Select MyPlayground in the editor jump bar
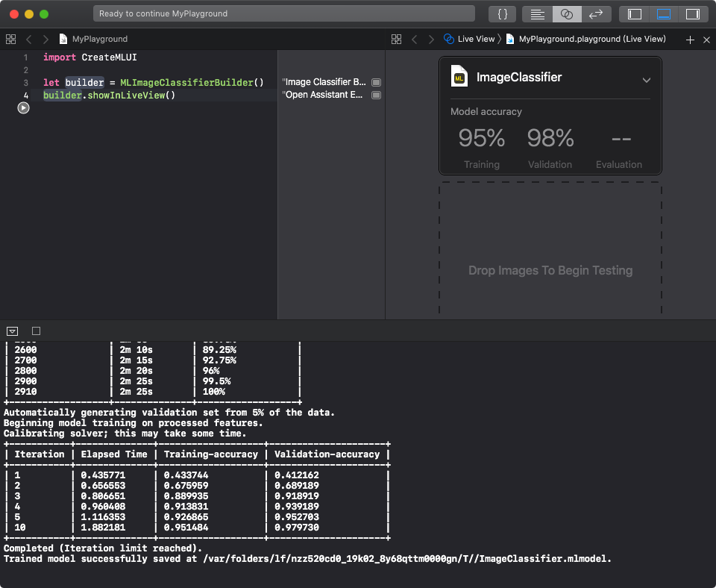 point(99,39)
